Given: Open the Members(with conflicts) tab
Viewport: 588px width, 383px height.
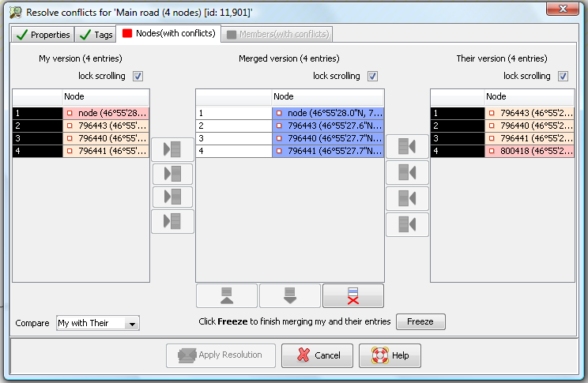Looking at the screenshot, I should pyautogui.click(x=277, y=35).
